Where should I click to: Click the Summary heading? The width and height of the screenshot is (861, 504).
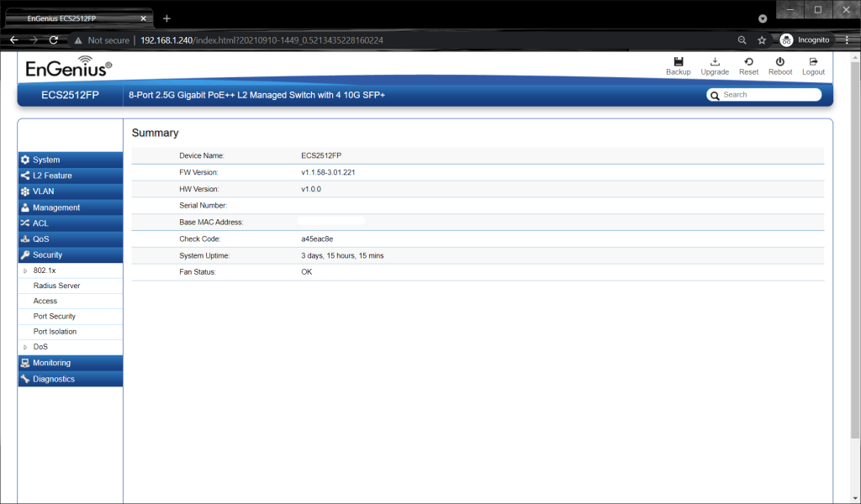pyautogui.click(x=155, y=133)
